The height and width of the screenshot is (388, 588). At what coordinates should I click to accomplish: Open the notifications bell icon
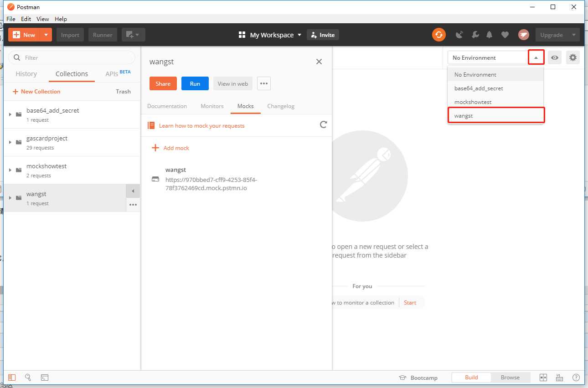(490, 35)
